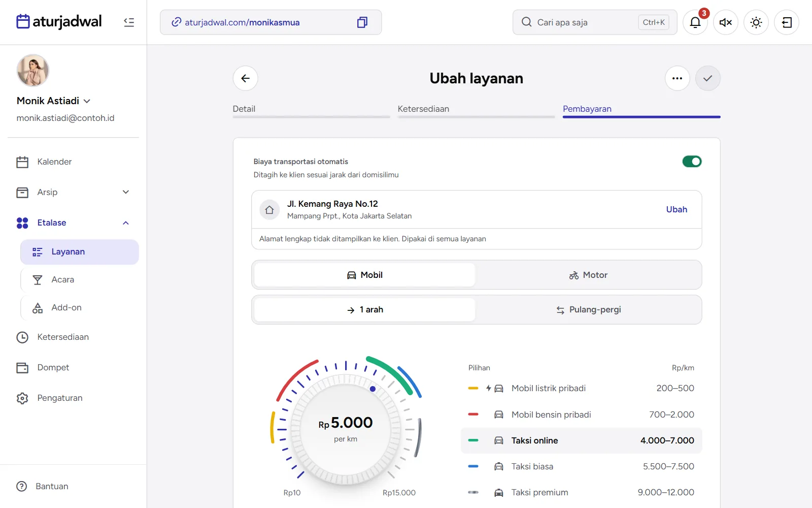Screen dimensions: 812x508
Task: Click the Cari apa saja search field
Action: 595,22
